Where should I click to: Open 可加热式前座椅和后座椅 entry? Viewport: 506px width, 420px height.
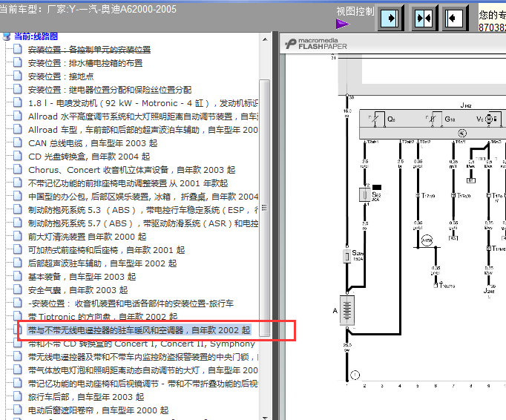pyautogui.click(x=107, y=250)
